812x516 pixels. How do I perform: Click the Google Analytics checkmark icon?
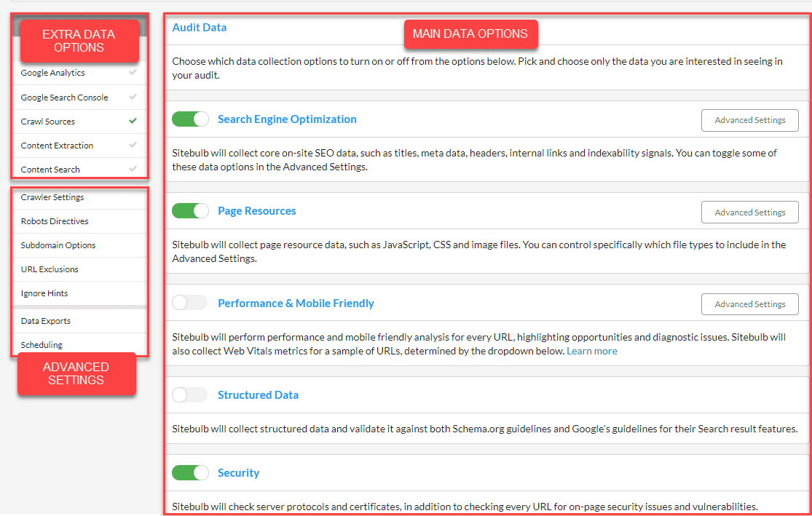[x=133, y=73]
